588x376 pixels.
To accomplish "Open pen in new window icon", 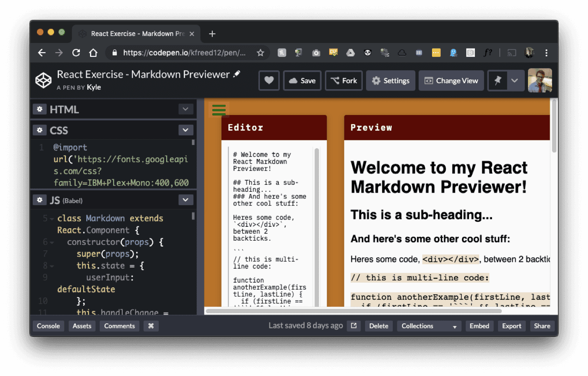I will [x=354, y=326].
